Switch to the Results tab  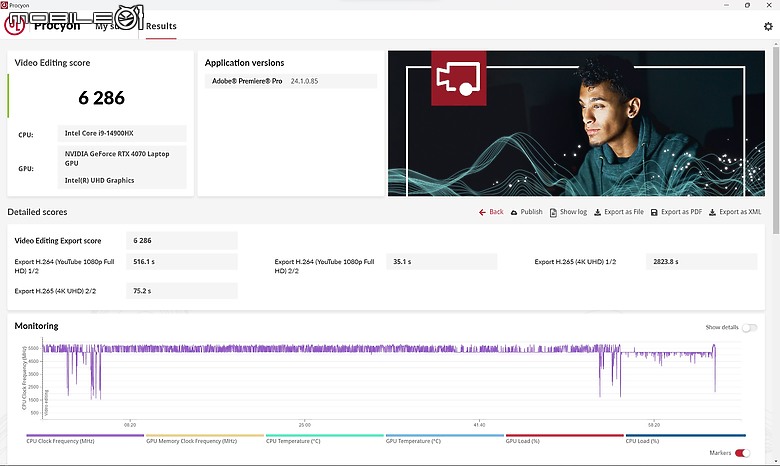161,26
